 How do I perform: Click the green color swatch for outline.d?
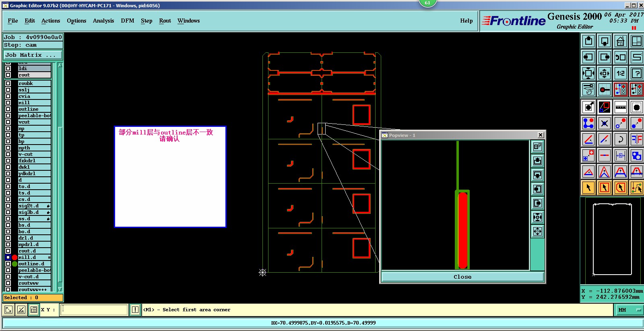[14, 264]
